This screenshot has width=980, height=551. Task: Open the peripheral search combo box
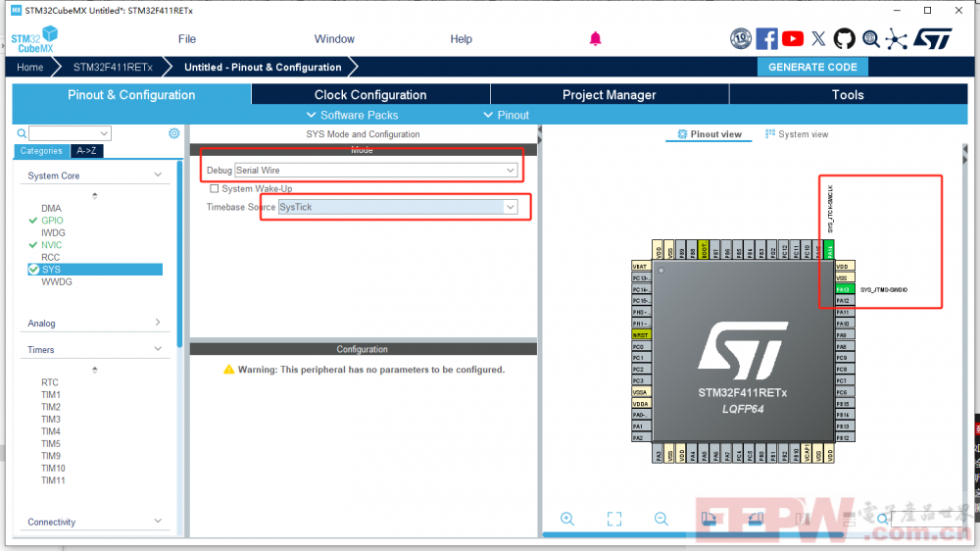click(70, 133)
